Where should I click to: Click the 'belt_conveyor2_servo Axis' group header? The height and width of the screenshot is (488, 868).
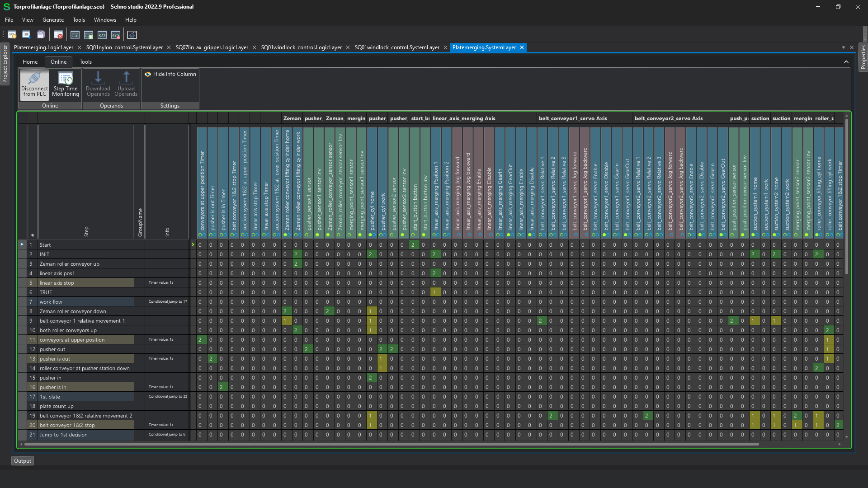pyautogui.click(x=680, y=118)
